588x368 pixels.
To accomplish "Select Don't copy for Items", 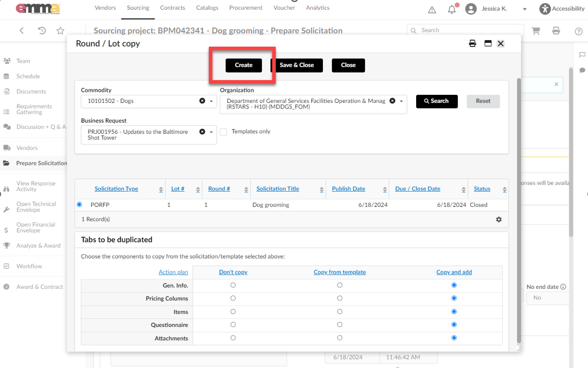I will click(x=233, y=312).
